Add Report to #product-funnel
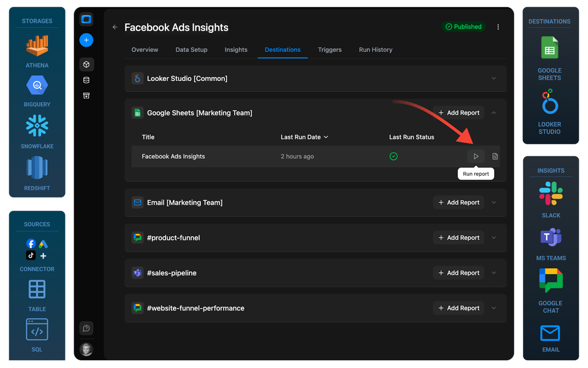Screen dimensions: 588x368 coord(459,238)
